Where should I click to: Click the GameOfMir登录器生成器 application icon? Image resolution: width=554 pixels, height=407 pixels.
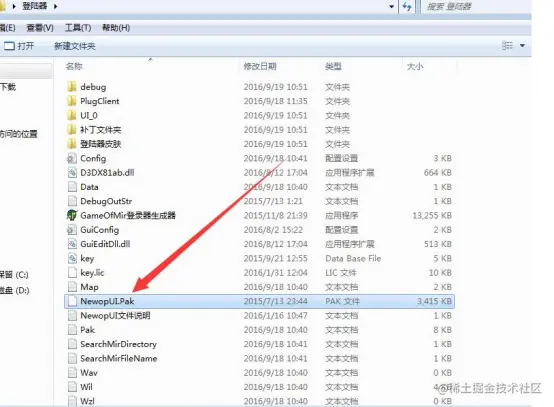coord(72,216)
